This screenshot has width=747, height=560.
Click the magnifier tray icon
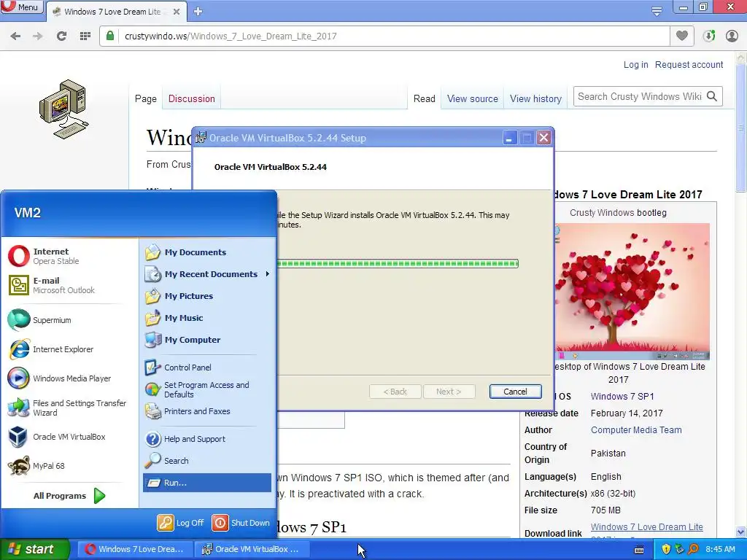tap(694, 550)
